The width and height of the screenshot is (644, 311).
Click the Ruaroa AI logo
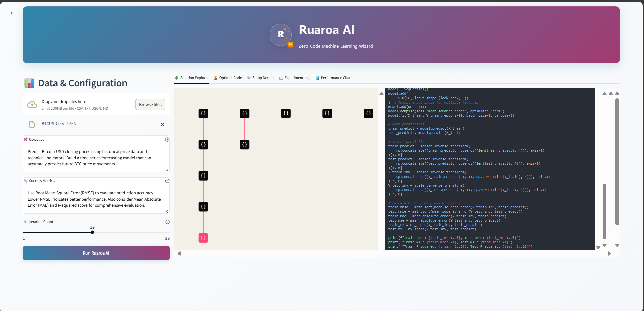(x=281, y=35)
